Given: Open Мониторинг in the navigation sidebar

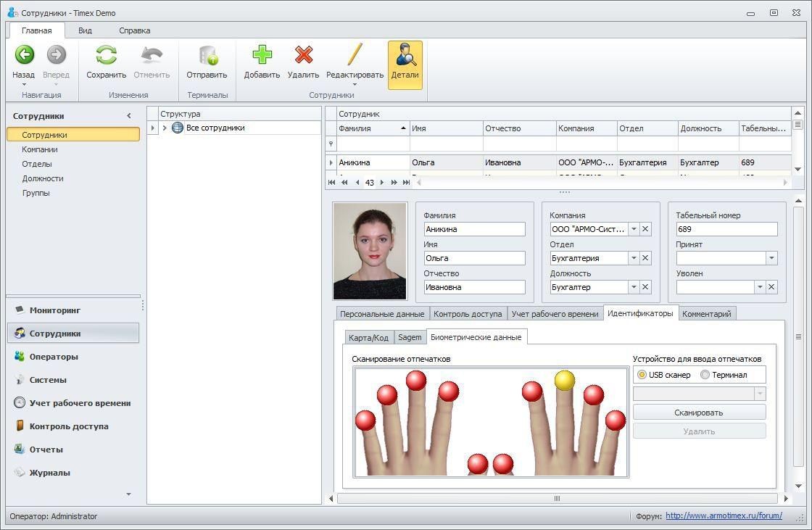Looking at the screenshot, I should coord(54,310).
